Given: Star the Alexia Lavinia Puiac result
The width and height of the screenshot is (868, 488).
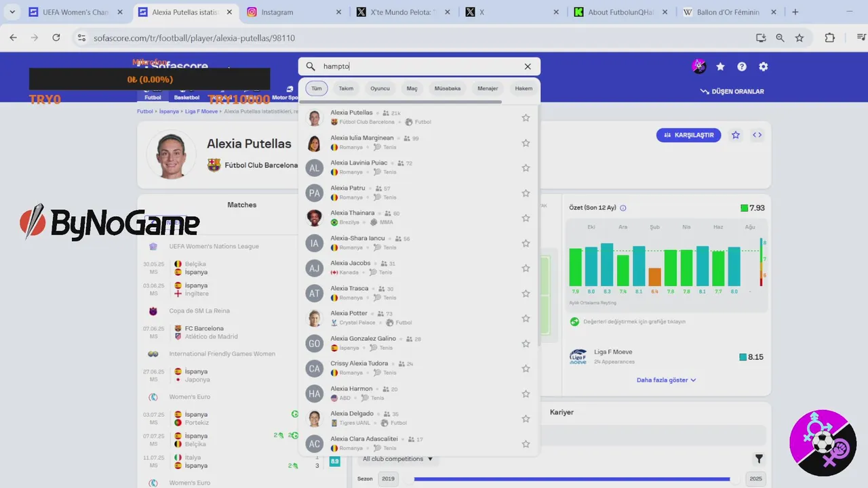Looking at the screenshot, I should pyautogui.click(x=526, y=168).
